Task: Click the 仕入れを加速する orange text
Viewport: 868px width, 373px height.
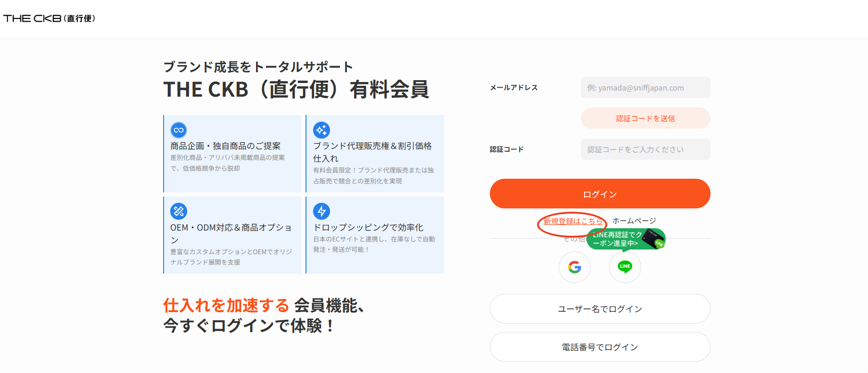Action: 226,306
